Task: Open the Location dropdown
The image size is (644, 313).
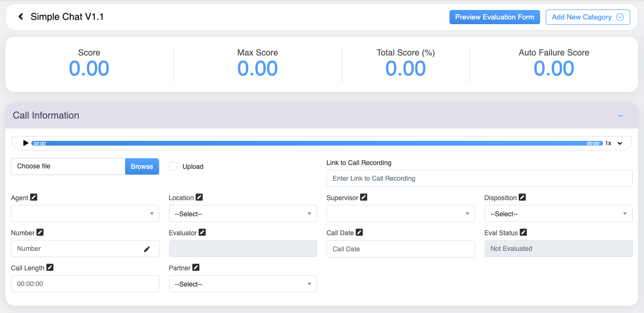Action: 243,214
